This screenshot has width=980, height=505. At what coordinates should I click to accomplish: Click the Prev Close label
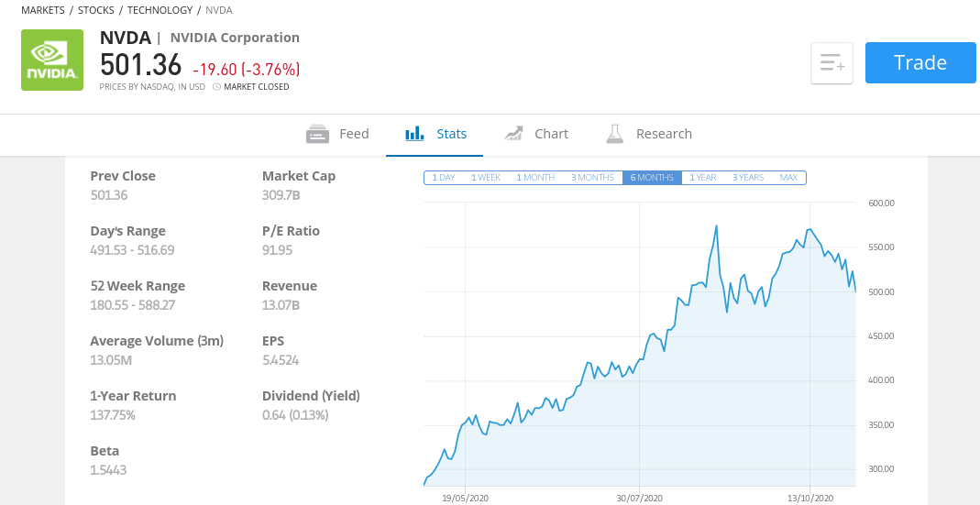[123, 176]
